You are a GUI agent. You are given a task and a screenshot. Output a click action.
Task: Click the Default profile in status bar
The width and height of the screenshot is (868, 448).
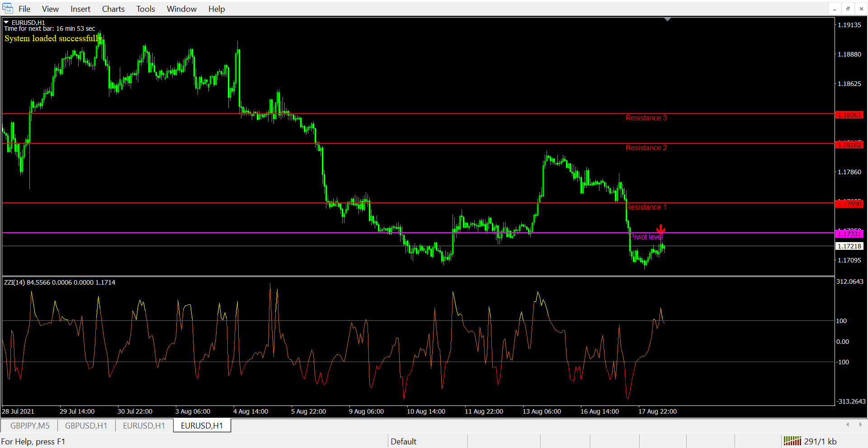(x=403, y=441)
